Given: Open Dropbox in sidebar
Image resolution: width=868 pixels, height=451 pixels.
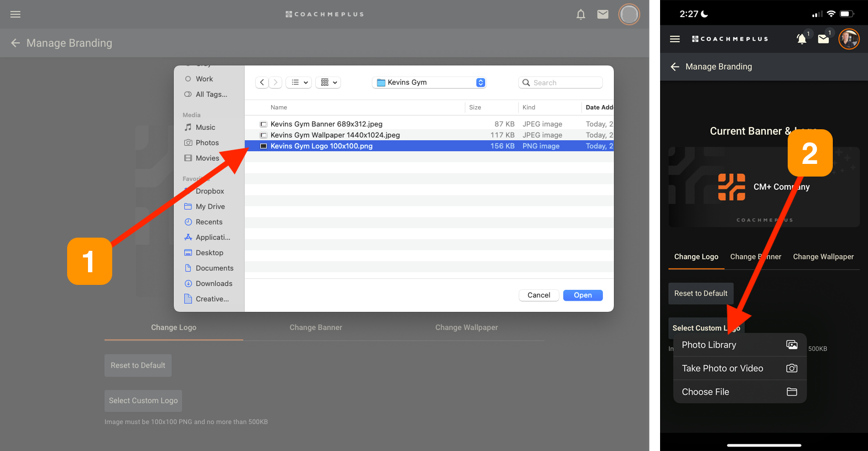Looking at the screenshot, I should pos(210,191).
